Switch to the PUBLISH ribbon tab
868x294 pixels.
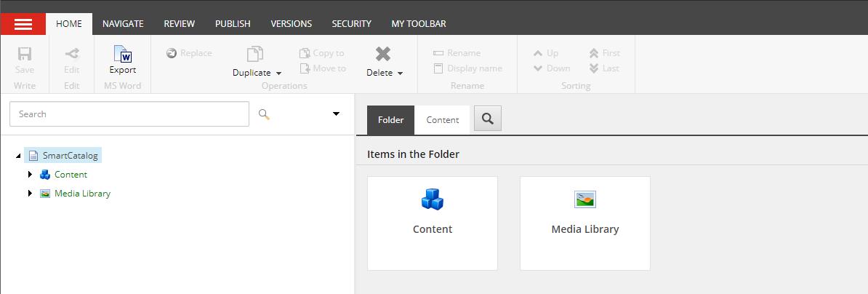pos(233,24)
